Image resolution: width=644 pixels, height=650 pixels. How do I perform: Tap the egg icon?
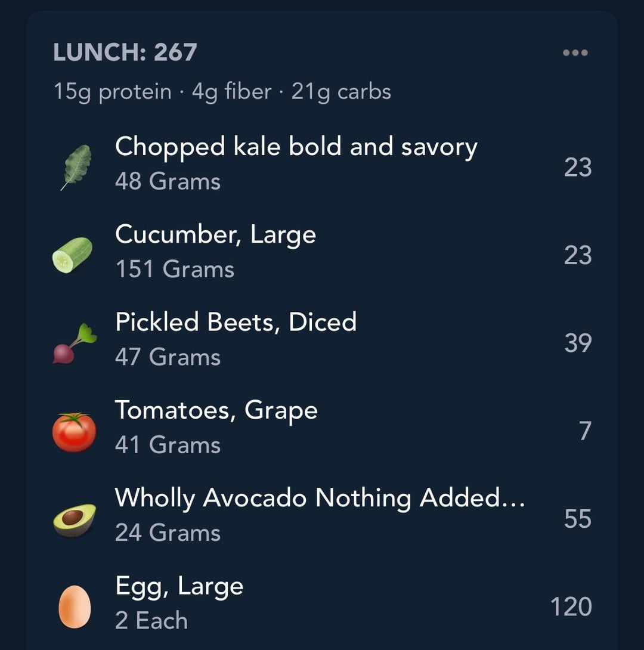pos(75,606)
